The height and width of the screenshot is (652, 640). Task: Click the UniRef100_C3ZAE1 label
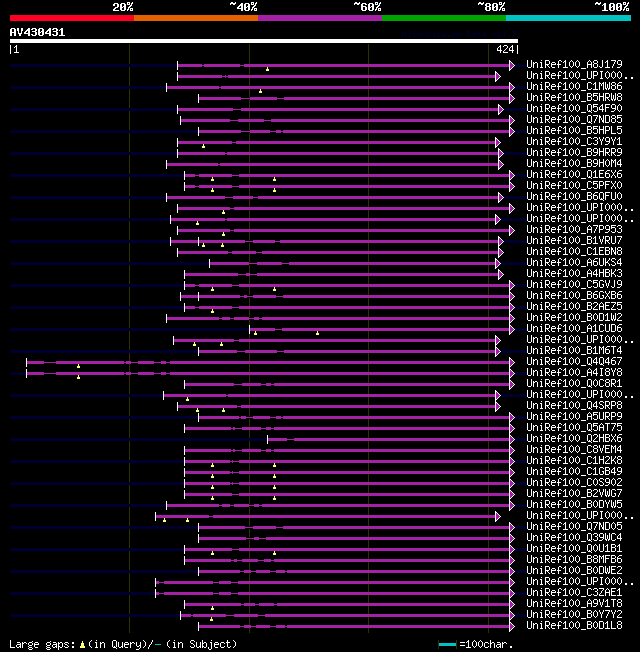point(574,593)
